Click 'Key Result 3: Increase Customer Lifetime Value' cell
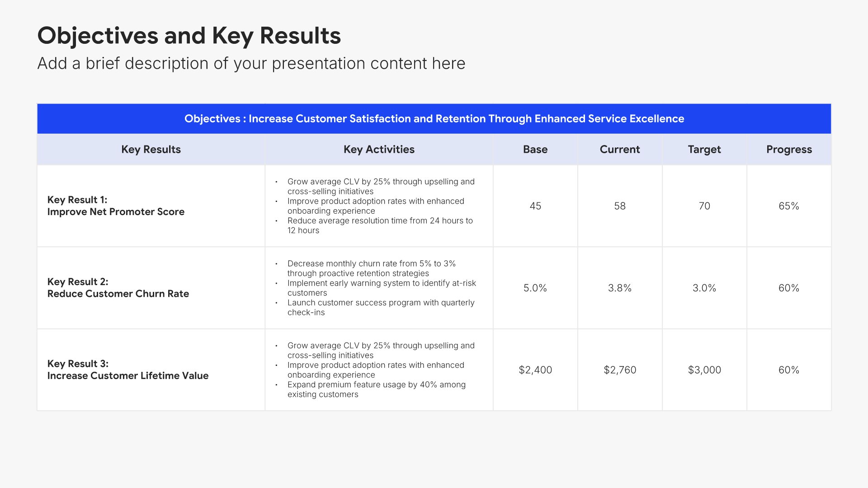868x488 pixels. coord(151,370)
